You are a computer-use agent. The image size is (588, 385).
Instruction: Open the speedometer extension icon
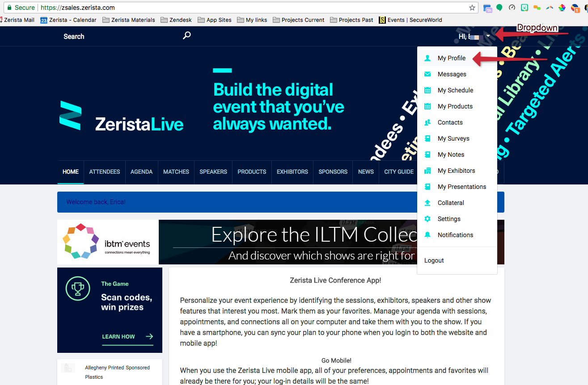point(512,8)
